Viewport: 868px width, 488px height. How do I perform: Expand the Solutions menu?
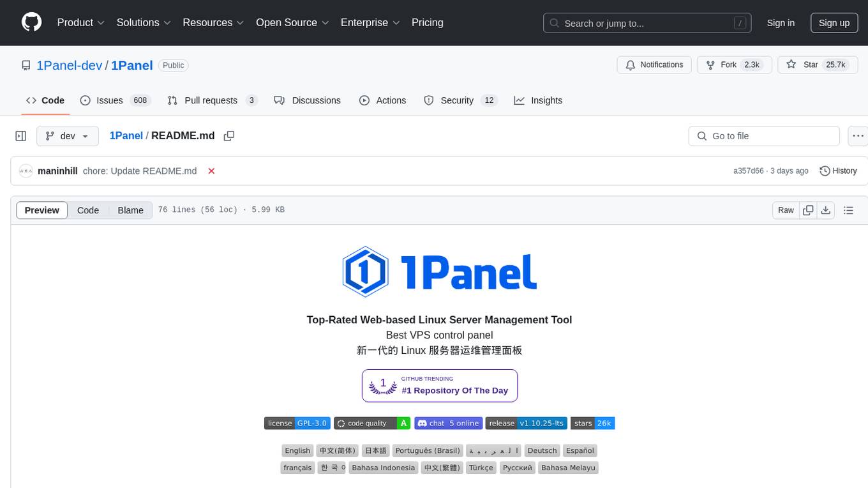pos(144,22)
